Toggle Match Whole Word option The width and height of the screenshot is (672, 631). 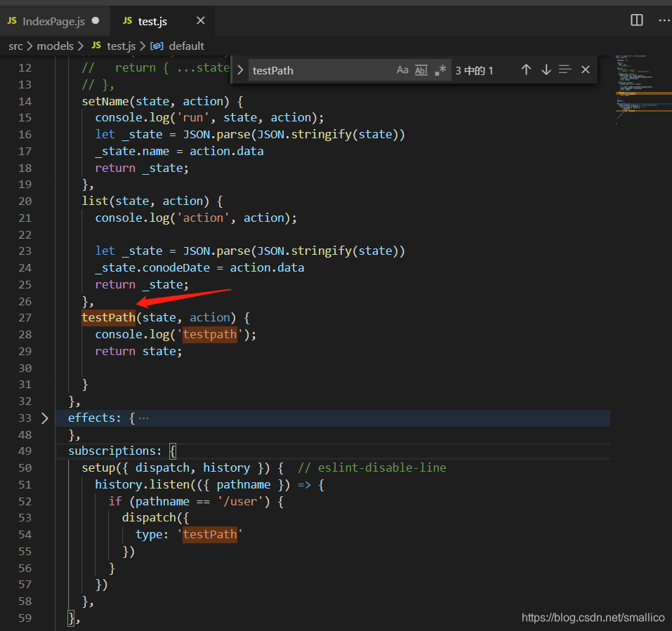point(421,69)
